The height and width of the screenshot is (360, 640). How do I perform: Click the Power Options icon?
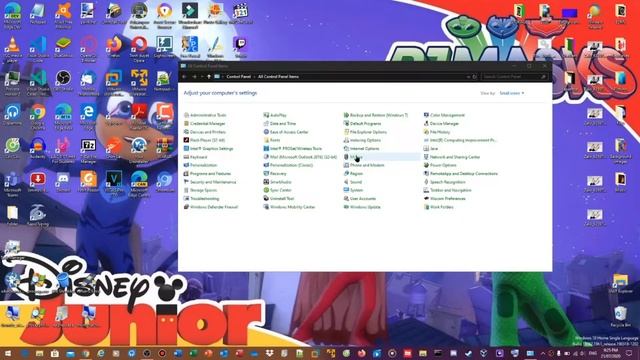[426, 165]
